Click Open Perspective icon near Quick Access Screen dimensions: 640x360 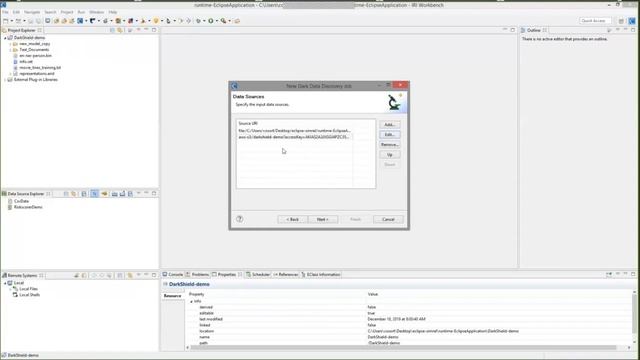(x=621, y=21)
